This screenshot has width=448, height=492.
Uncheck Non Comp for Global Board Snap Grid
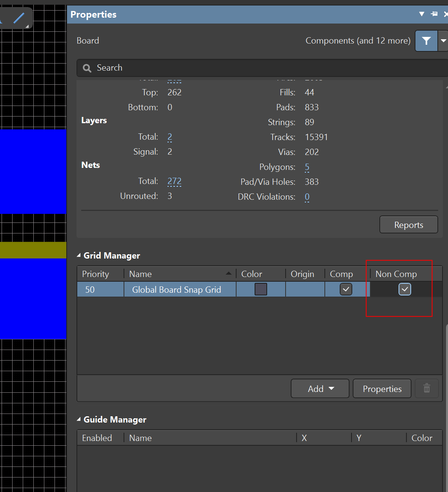404,289
